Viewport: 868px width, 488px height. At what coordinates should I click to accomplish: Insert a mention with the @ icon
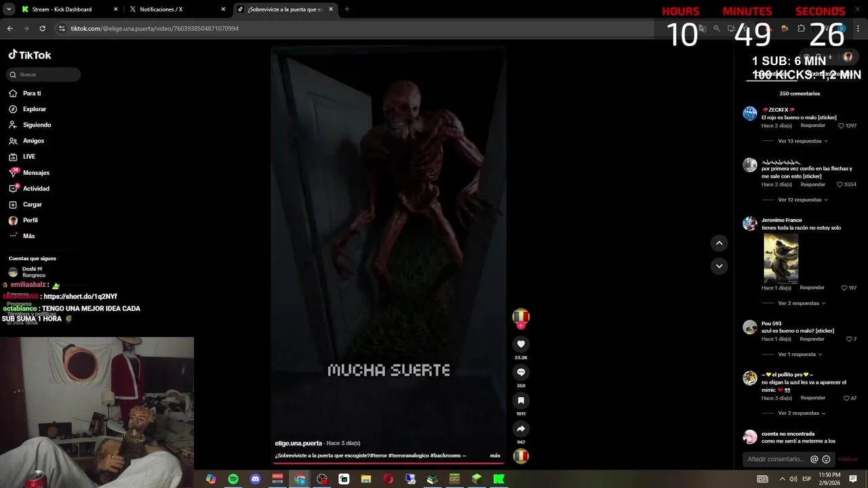click(x=814, y=459)
